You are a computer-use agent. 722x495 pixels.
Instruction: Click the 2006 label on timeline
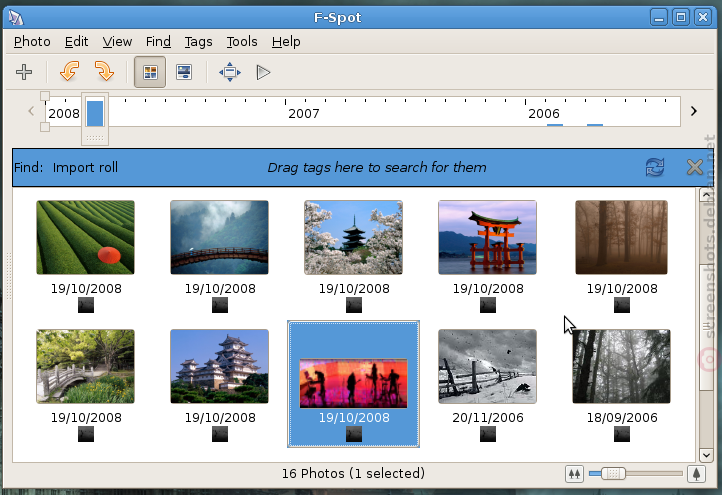click(544, 114)
